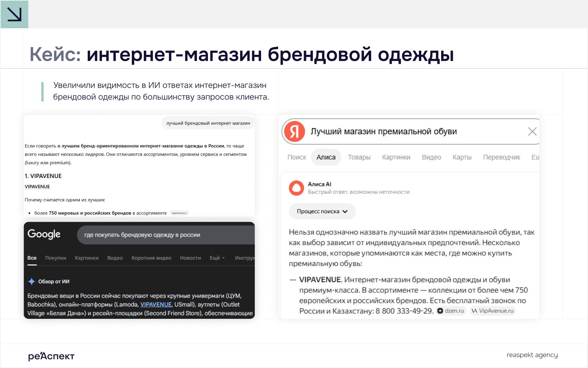Switch to the Видео tab in Yandex
This screenshot has width=588, height=368.
point(431,157)
